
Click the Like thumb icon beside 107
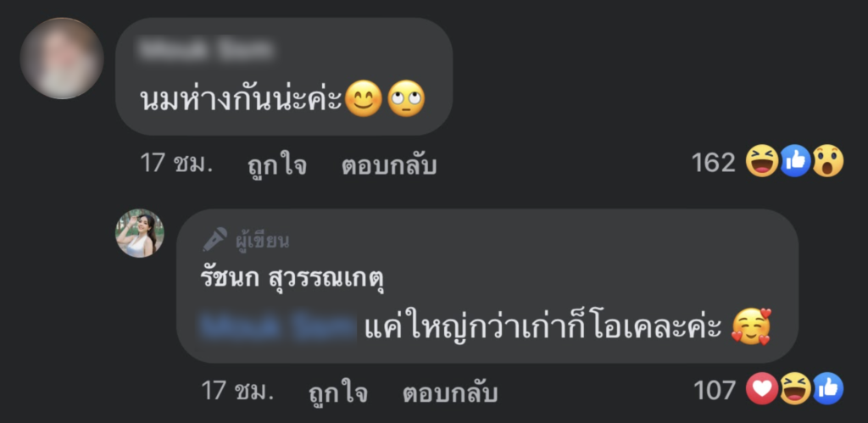click(827, 389)
